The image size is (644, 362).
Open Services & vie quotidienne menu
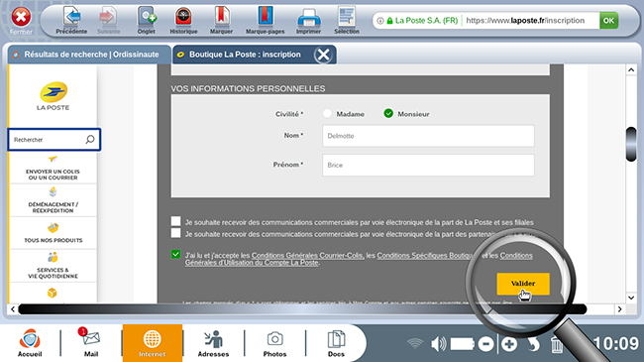[53, 266]
